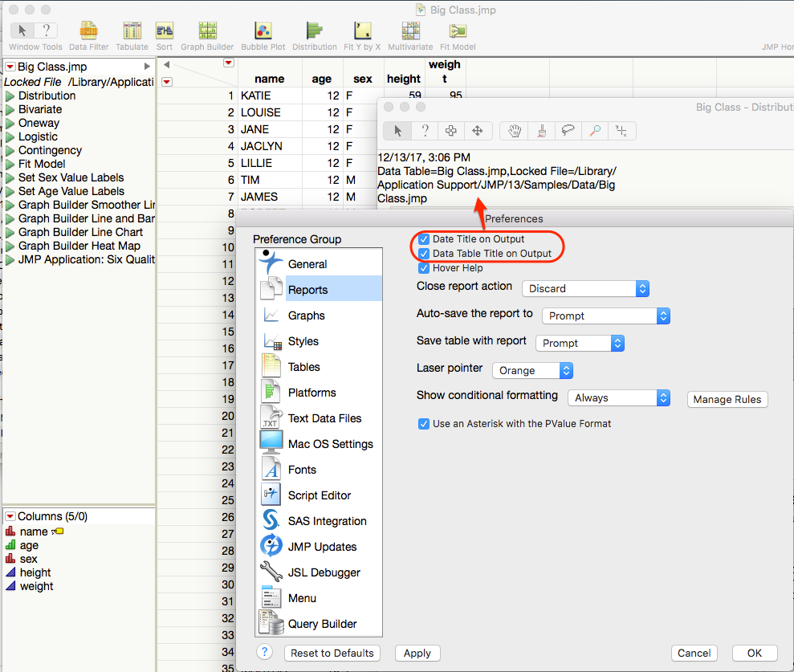Run the Logistic table script
Viewport: 794px width, 672px height.
click(10, 137)
